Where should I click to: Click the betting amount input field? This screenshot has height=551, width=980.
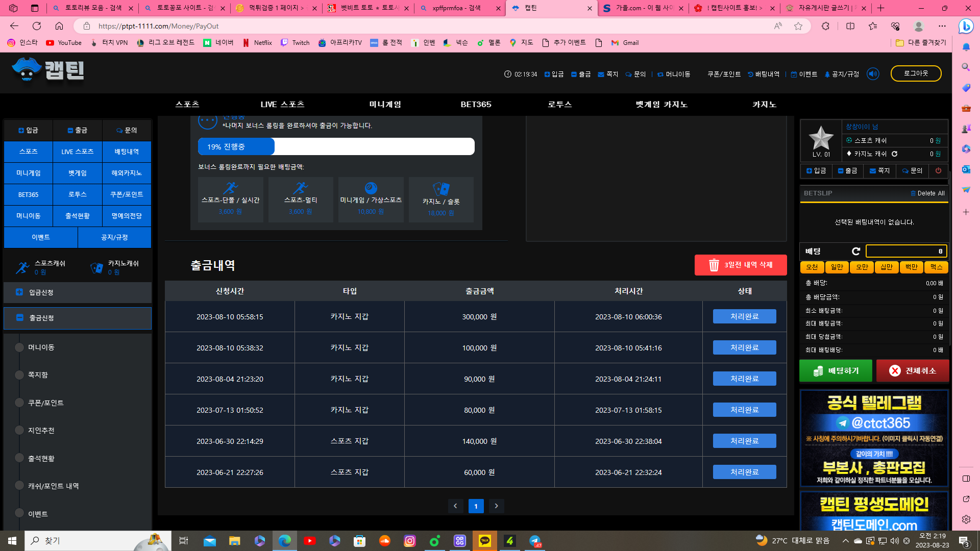click(906, 251)
